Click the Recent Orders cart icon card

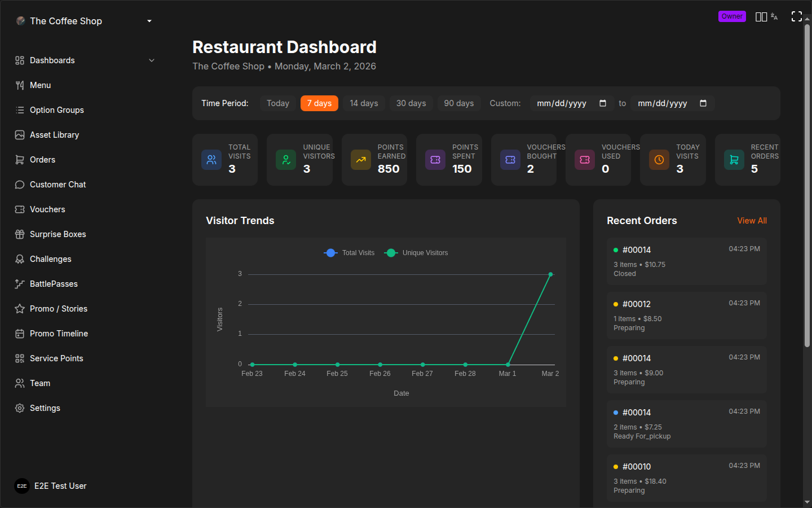click(x=734, y=160)
